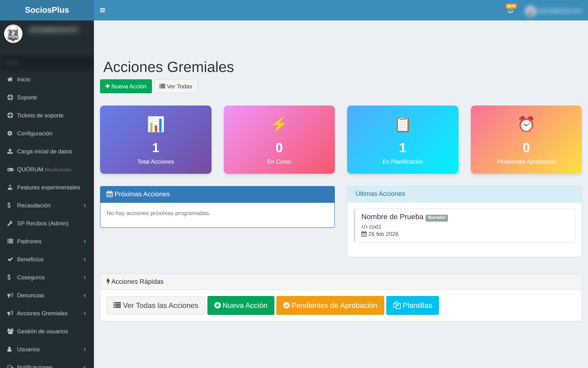This screenshot has width=588, height=368.
Task: Click the lightning bolt icon in En Curso card
Action: click(279, 124)
